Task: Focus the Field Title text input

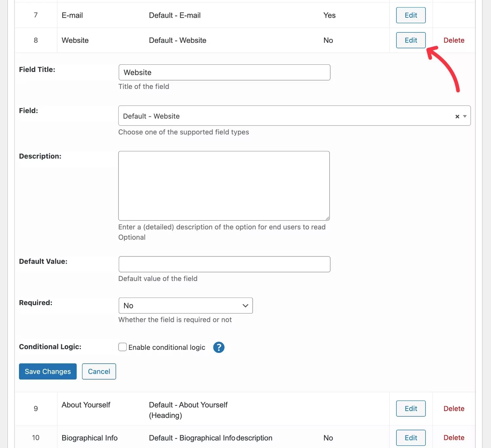Action: pyautogui.click(x=224, y=72)
